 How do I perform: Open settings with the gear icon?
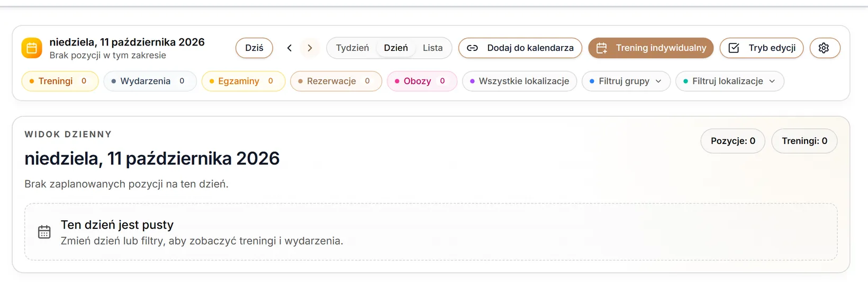tap(825, 48)
